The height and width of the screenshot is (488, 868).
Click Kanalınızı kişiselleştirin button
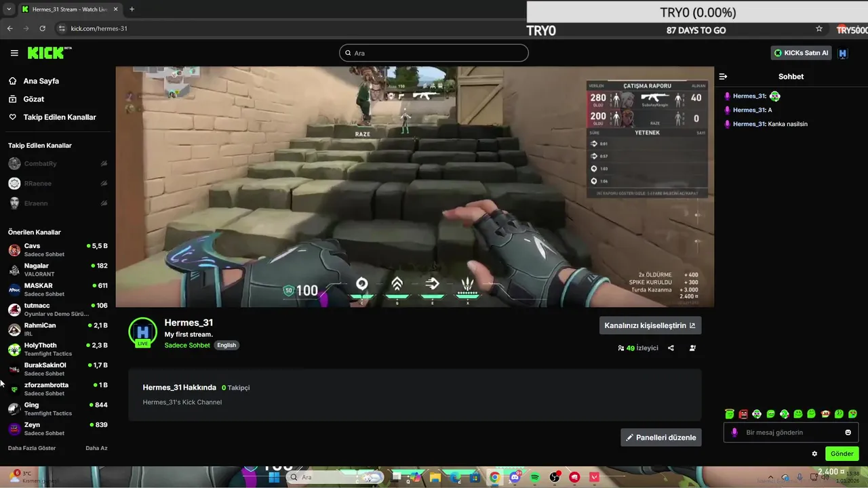650,325
